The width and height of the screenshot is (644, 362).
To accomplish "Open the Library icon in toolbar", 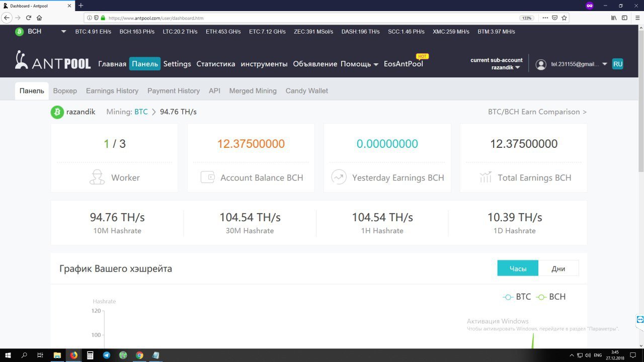I will point(614,18).
